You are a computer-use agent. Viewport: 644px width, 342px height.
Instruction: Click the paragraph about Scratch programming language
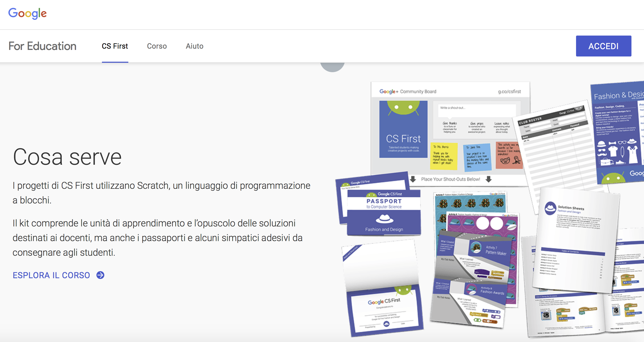coord(162,193)
